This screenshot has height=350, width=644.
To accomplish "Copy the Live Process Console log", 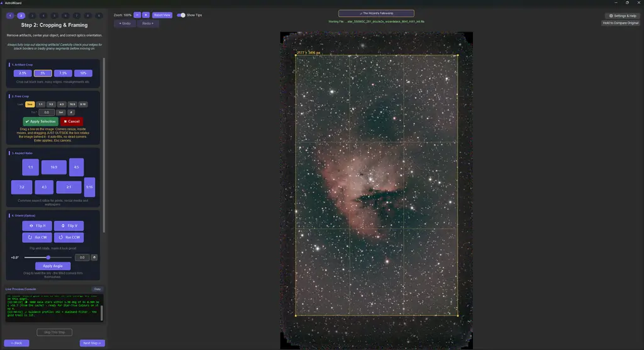I will coord(97,289).
